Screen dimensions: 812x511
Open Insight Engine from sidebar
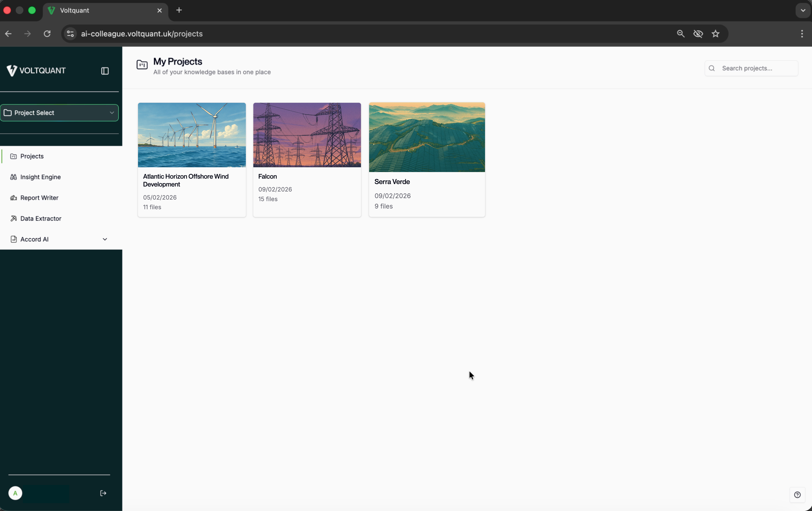(40, 177)
